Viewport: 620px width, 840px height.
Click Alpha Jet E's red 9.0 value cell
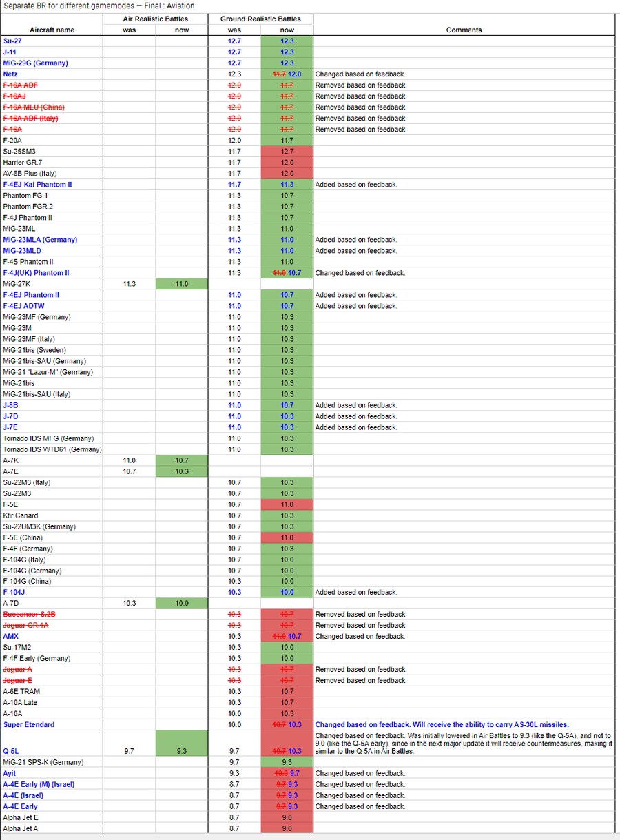[x=287, y=818]
